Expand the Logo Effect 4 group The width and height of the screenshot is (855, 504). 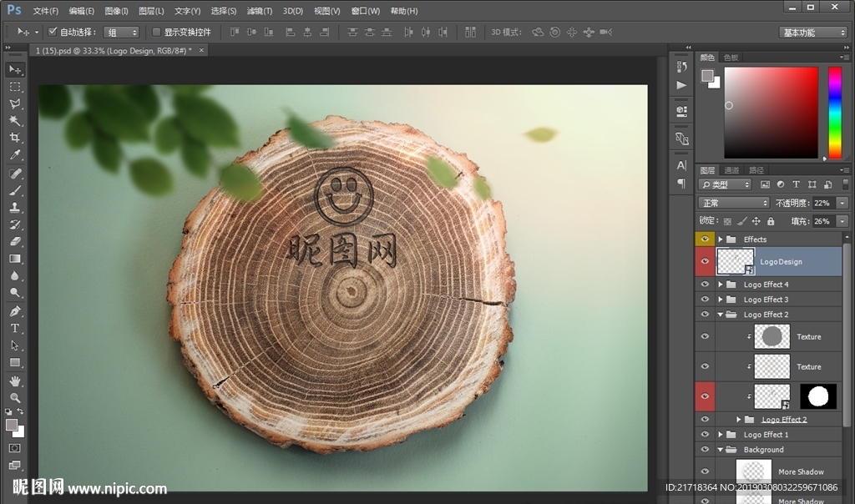coord(721,285)
